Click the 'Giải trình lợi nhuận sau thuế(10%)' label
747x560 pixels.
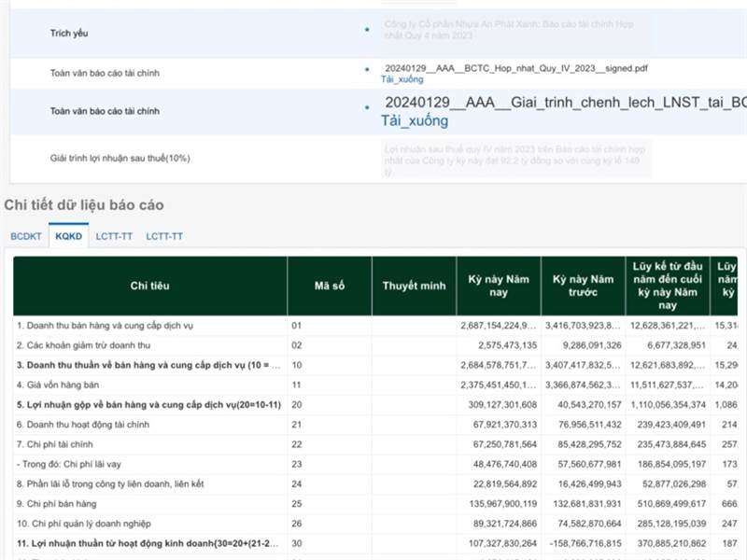120,158
